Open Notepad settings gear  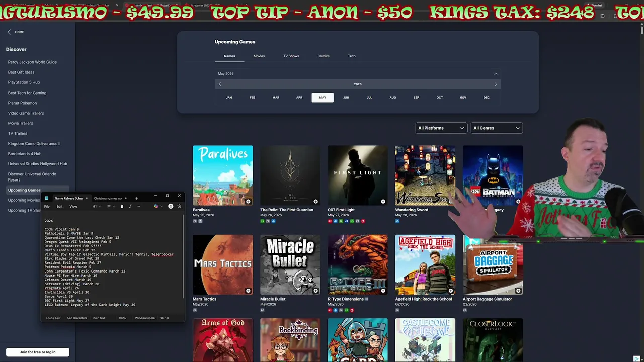click(179, 206)
